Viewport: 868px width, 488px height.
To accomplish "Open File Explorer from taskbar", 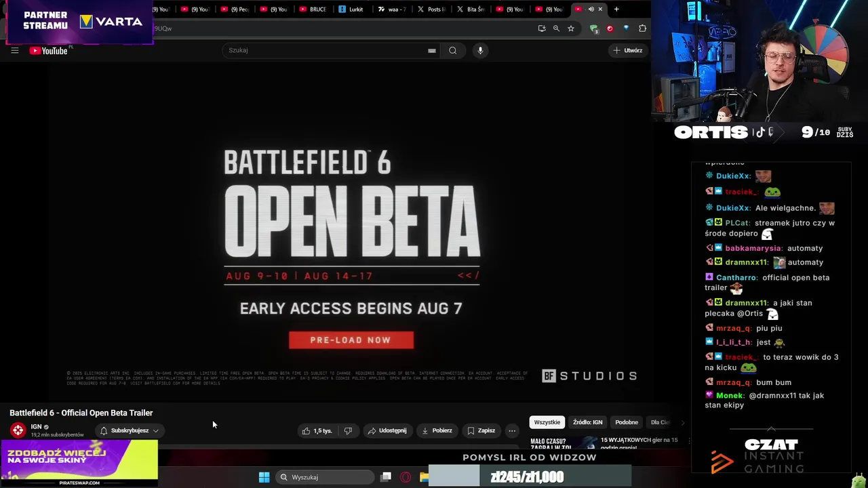I will pos(424,477).
